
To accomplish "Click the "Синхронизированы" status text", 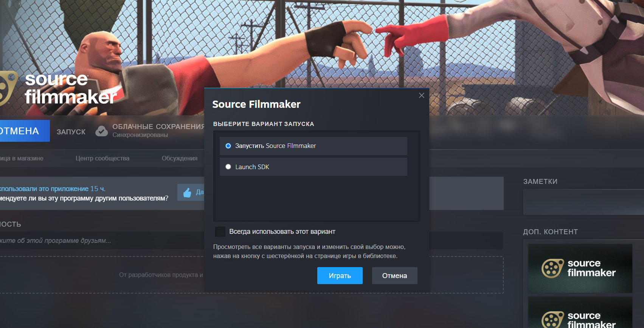I will pos(140,135).
